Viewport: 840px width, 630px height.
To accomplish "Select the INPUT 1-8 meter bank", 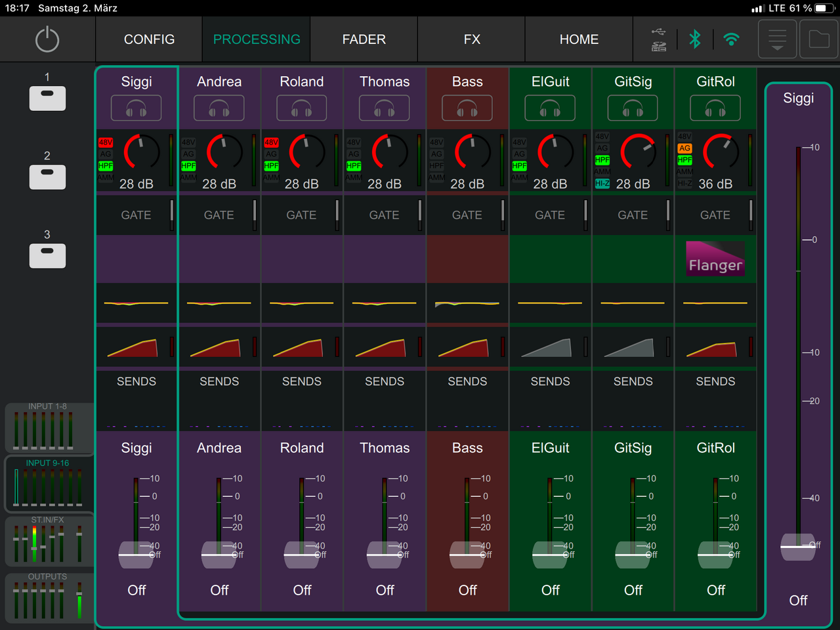I will (47, 428).
